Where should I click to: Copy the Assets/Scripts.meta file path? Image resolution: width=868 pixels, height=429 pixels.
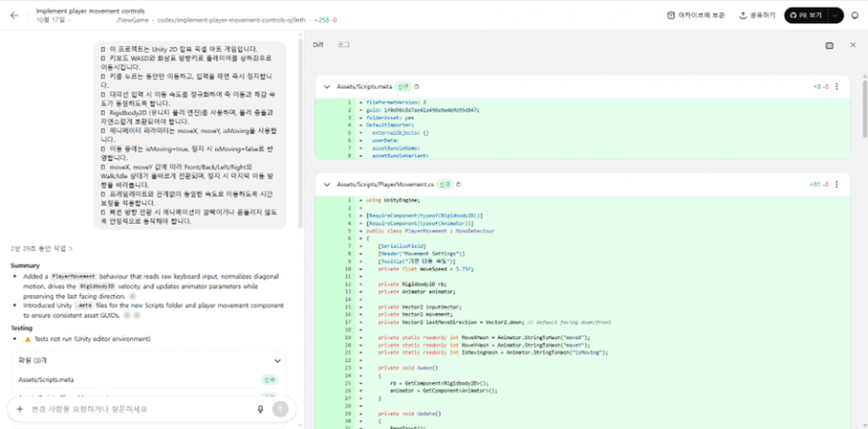click(418, 87)
